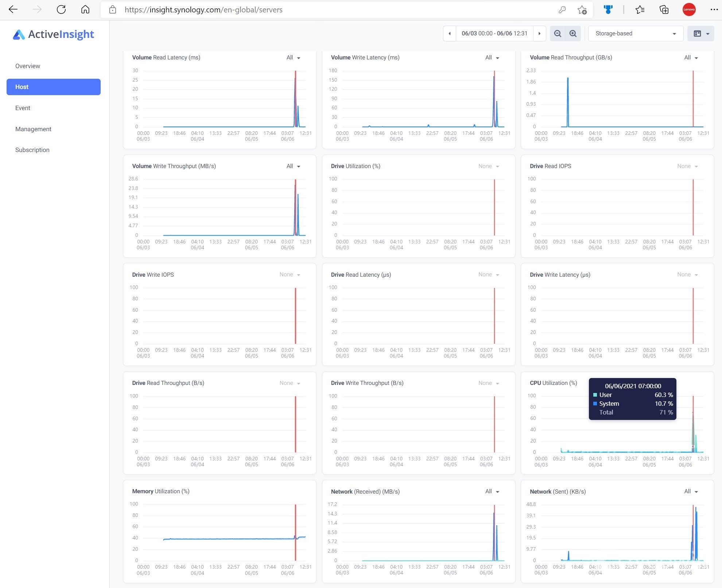Click the zoom in magnifier above the charts

573,33
